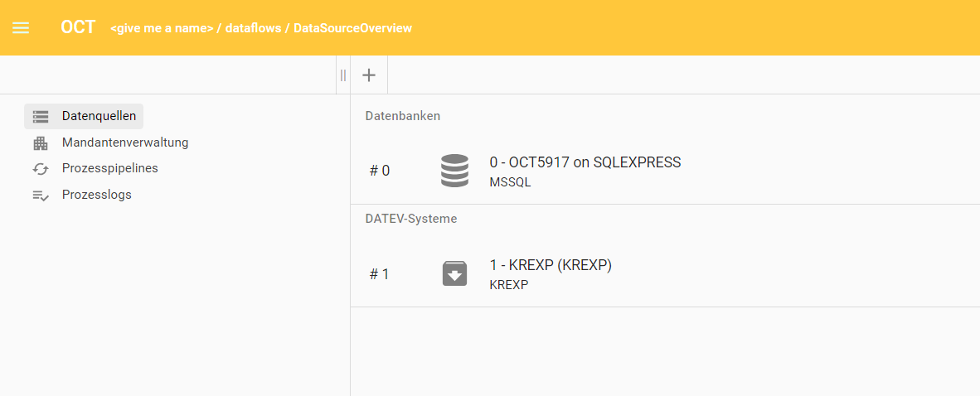Collapse sidebar using the panel splitter handle
The image size is (980, 396).
pos(342,75)
